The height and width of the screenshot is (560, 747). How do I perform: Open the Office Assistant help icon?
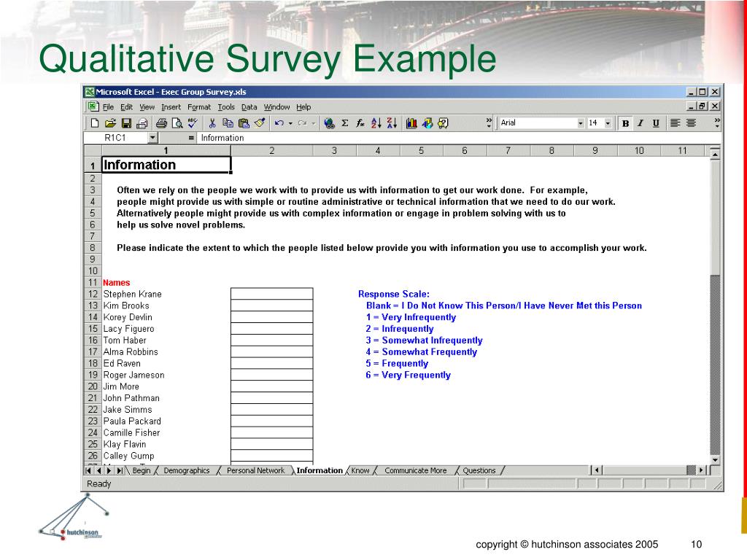443,123
